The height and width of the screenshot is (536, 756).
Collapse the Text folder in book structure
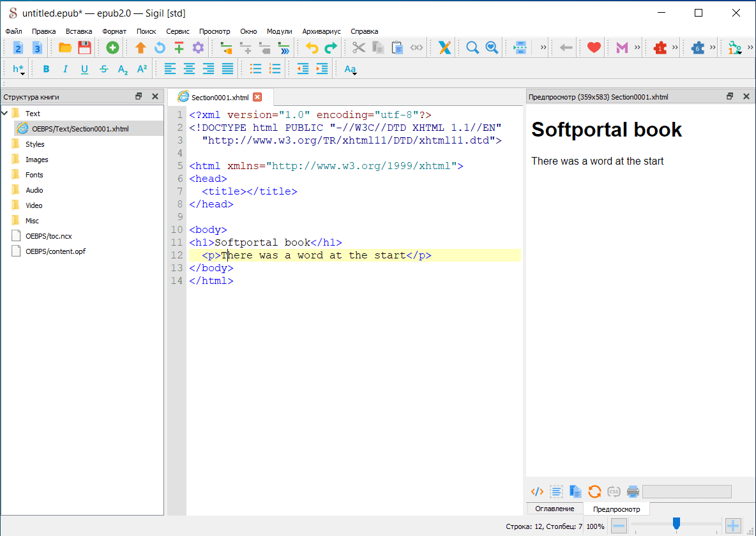[x=5, y=114]
